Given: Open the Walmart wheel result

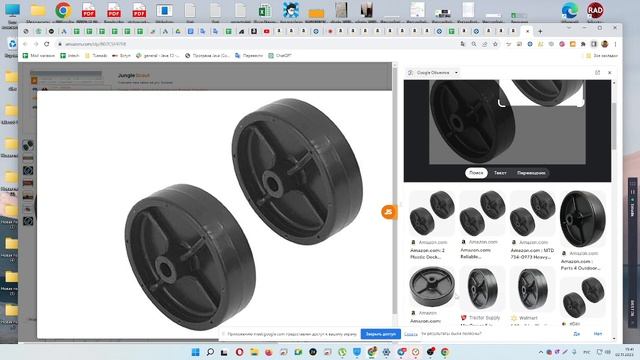Looking at the screenshot, I should click(x=533, y=289).
